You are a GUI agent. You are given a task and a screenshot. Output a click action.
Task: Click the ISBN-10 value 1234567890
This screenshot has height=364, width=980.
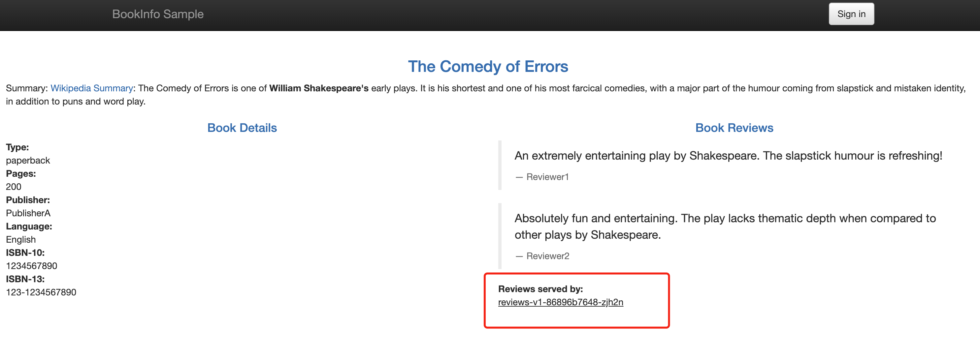(32, 266)
